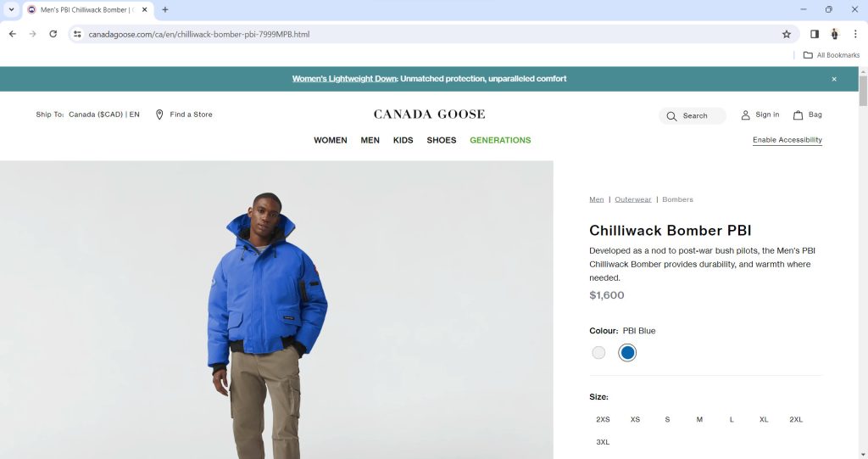
Task: Choose size 2XS
Action: [x=603, y=420]
